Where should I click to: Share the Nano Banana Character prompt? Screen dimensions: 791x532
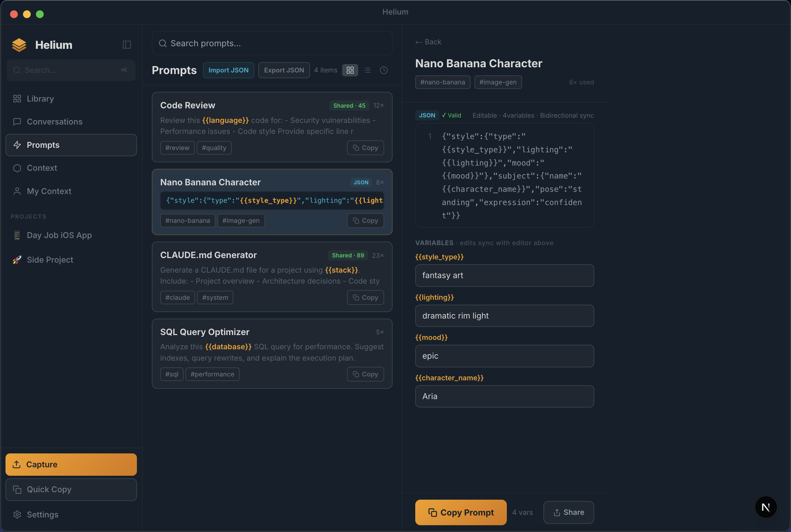pos(568,512)
